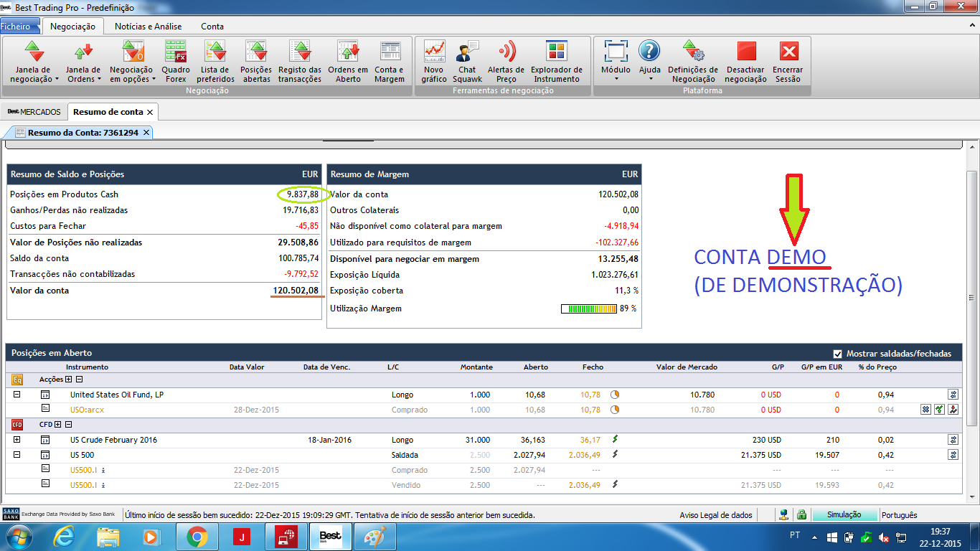Expand the US Crude February 2016 row
The height and width of the screenshot is (551, 980).
click(17, 440)
